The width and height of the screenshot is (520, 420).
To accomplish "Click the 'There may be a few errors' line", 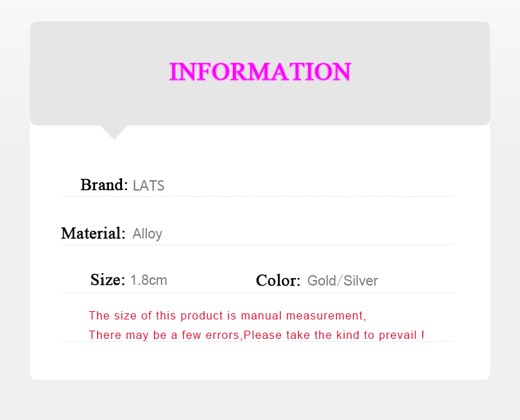I will coord(257,335).
